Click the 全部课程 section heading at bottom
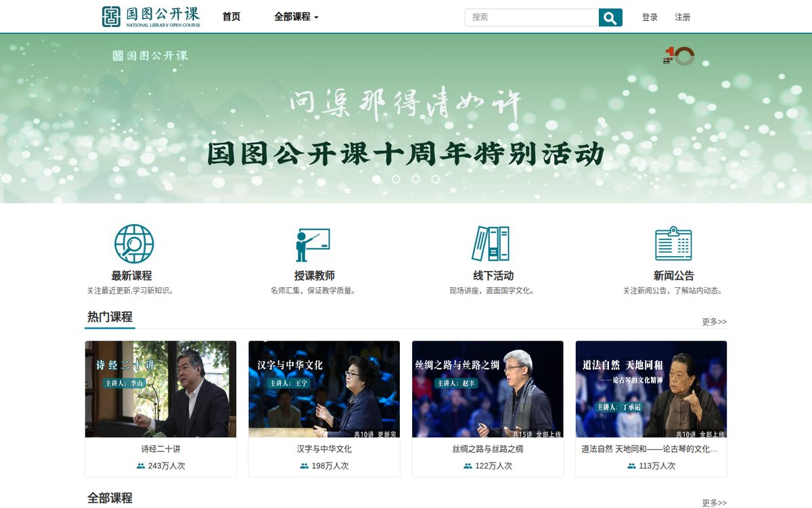 point(110,499)
